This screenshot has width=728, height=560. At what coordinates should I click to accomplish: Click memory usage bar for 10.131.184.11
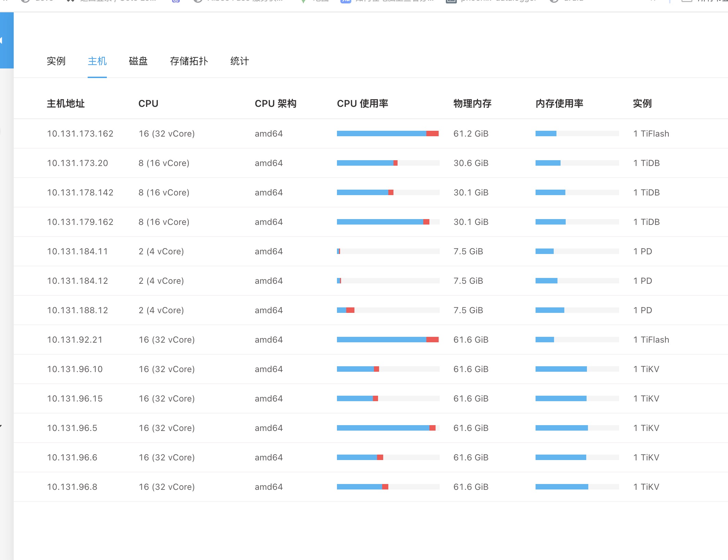(x=577, y=251)
